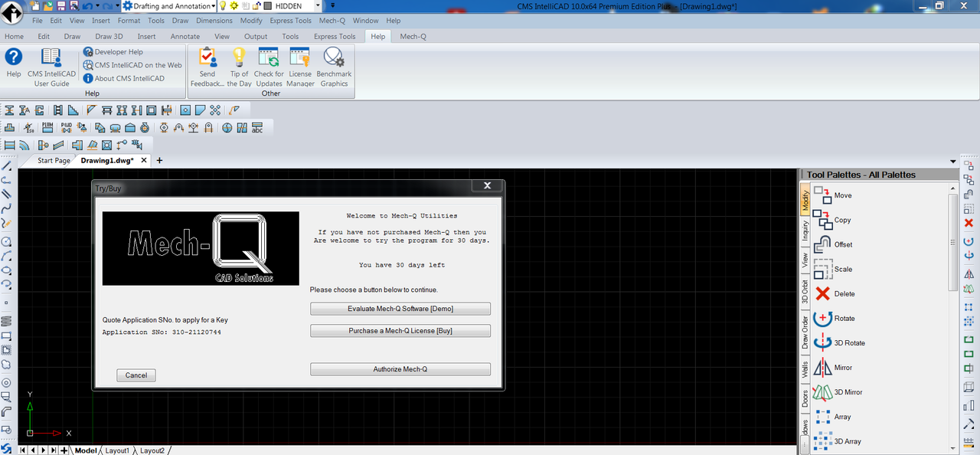Screen dimensions: 980x455
Task: Open the License Manager
Action: (x=300, y=67)
